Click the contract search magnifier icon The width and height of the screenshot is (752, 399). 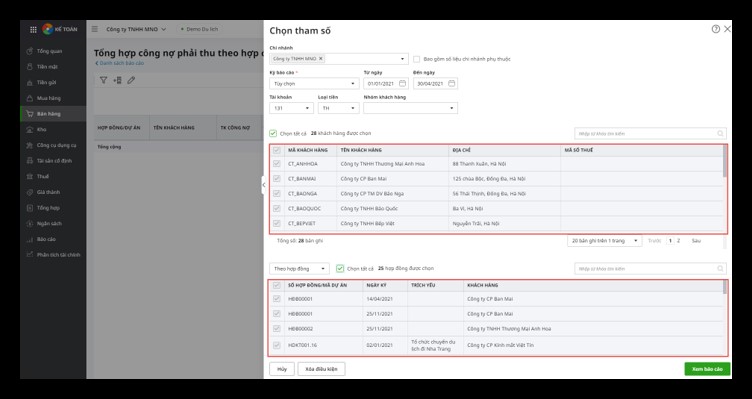tap(720, 269)
